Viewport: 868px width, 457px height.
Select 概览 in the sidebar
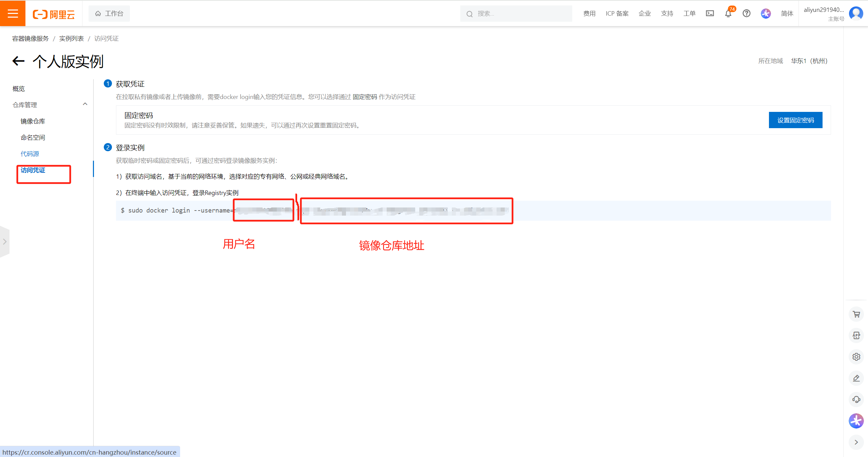tap(19, 89)
